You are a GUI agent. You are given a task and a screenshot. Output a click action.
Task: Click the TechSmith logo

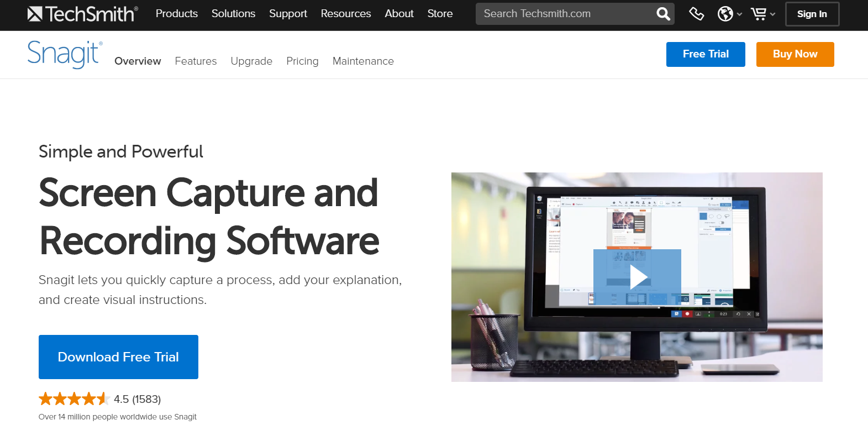(82, 14)
